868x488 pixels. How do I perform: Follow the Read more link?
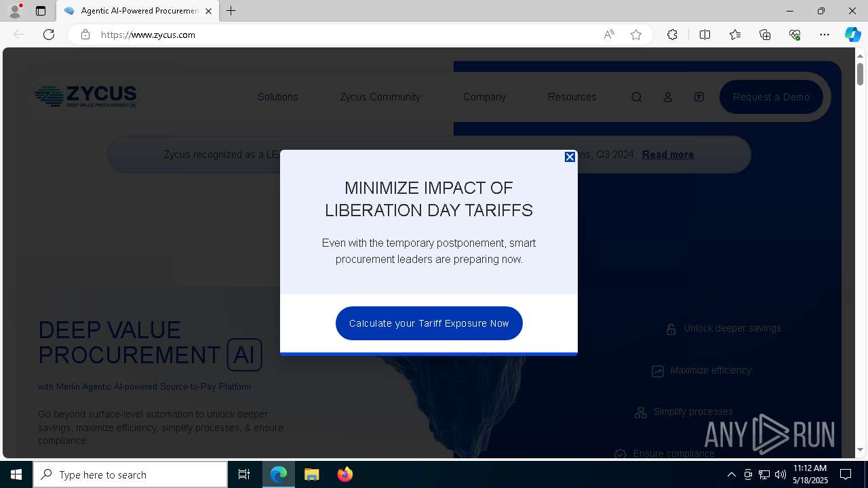pyautogui.click(x=668, y=155)
